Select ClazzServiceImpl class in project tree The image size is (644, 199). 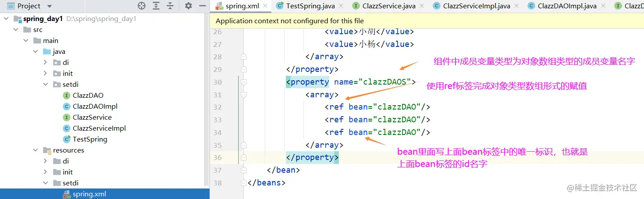pos(100,128)
